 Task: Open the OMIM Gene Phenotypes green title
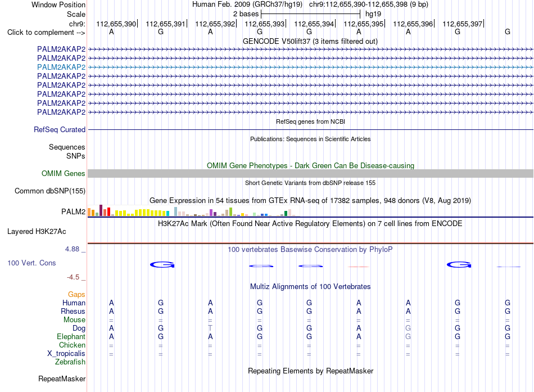pos(311,166)
